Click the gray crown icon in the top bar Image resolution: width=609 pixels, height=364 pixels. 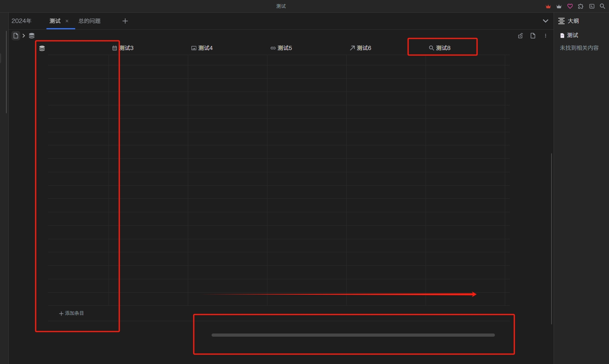[559, 6]
